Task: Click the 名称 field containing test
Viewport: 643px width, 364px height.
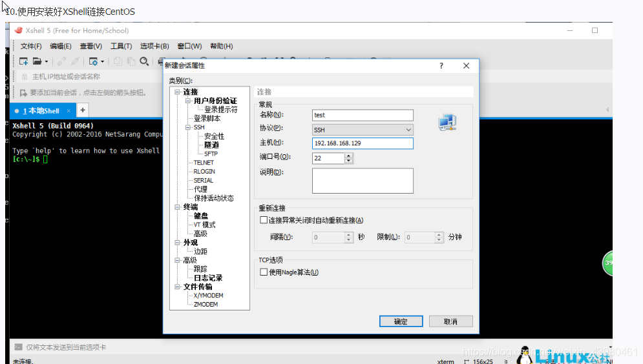Action: [363, 115]
